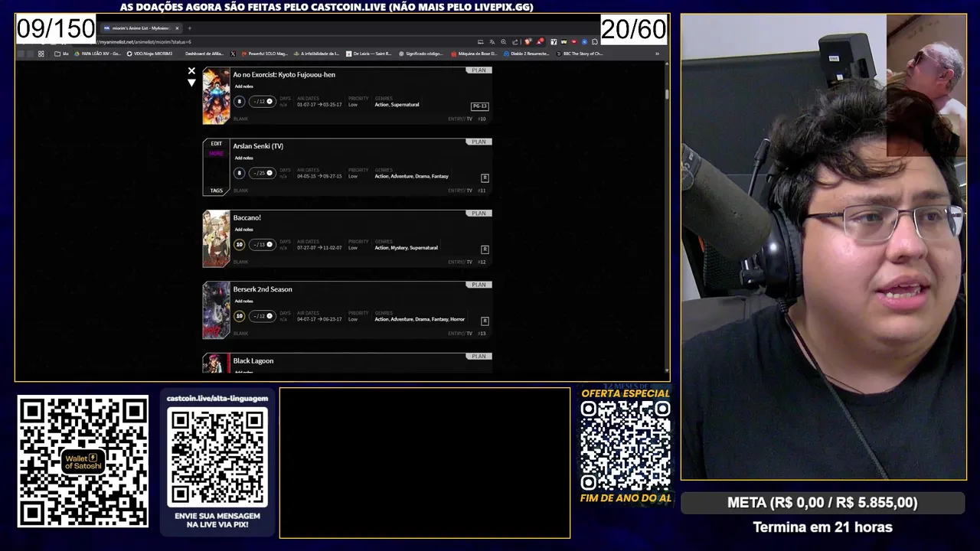Click R rating badge on Arslan Senki
Screen dimensions: 980x551
click(485, 178)
